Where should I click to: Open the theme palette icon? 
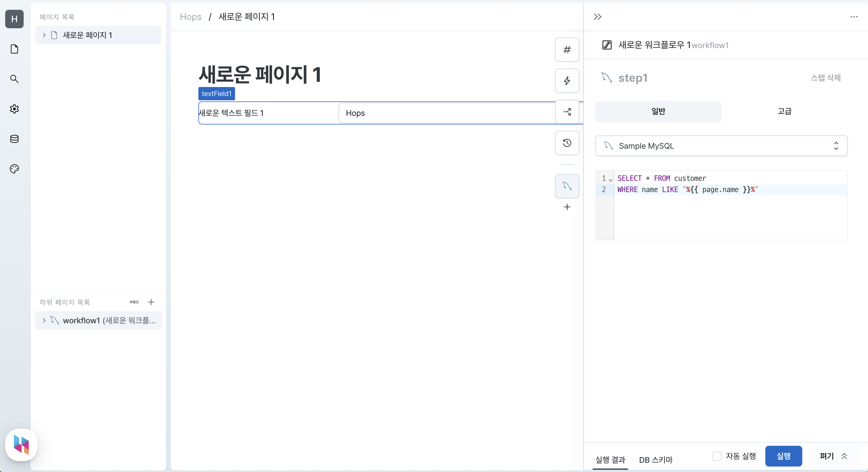click(x=14, y=169)
